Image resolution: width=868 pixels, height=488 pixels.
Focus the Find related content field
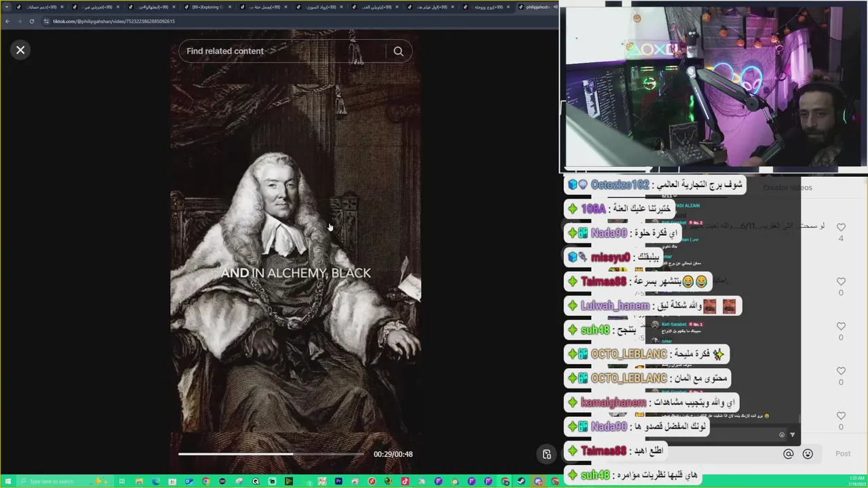click(283, 51)
